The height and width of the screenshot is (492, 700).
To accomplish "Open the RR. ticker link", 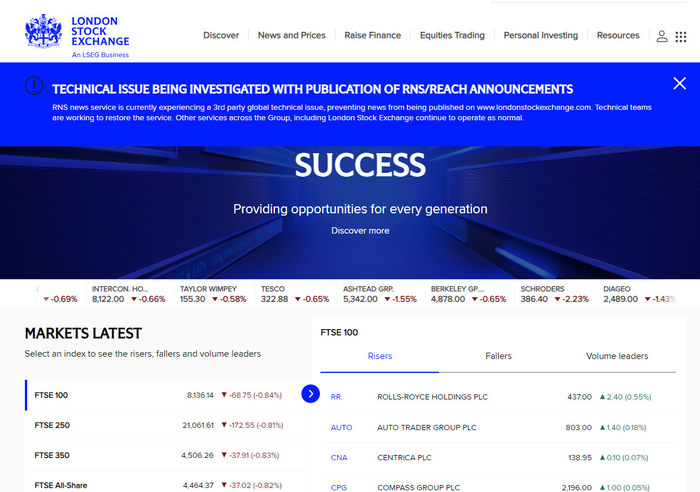I will click(x=337, y=397).
